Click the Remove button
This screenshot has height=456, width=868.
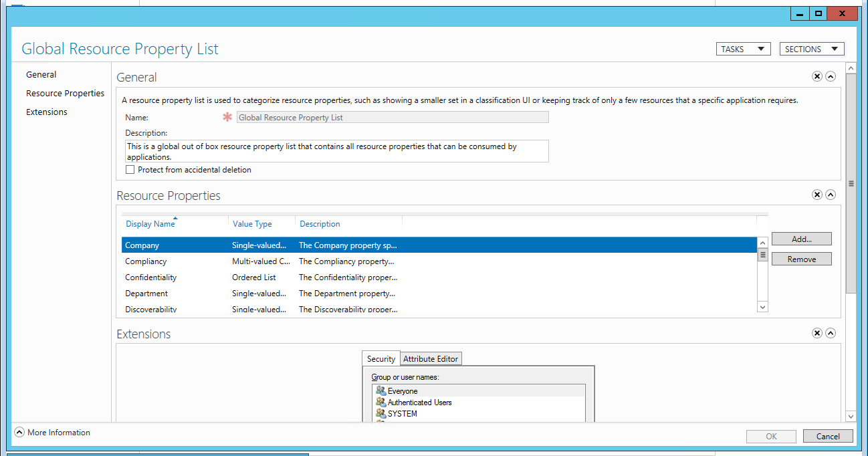coord(801,259)
